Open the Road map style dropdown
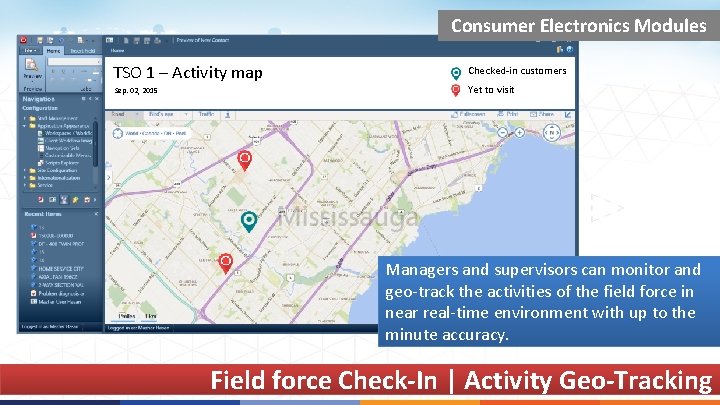This screenshot has width=720, height=405. click(124, 114)
